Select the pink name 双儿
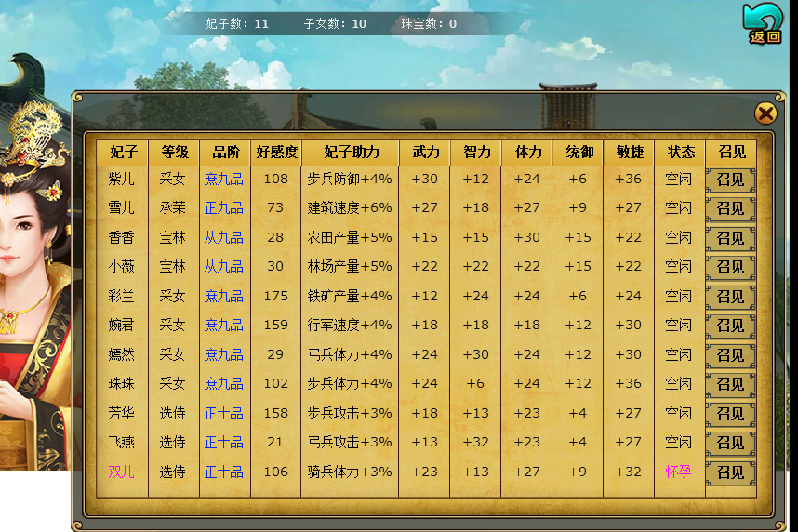Screen dimensions: 798x532 (x=121, y=472)
